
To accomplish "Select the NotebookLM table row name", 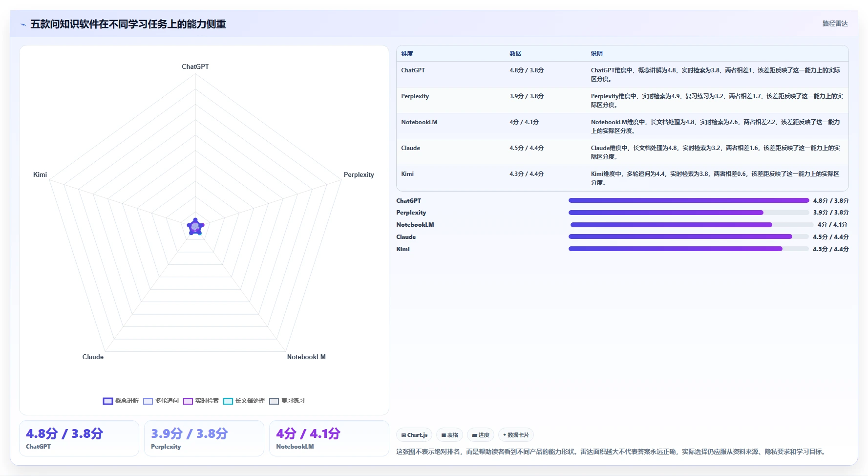I will point(419,122).
